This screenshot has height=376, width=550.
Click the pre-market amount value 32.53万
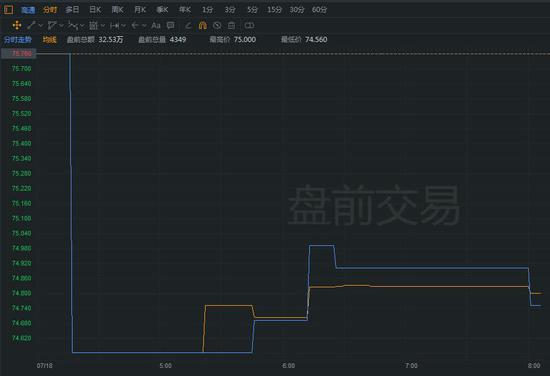tap(110, 40)
